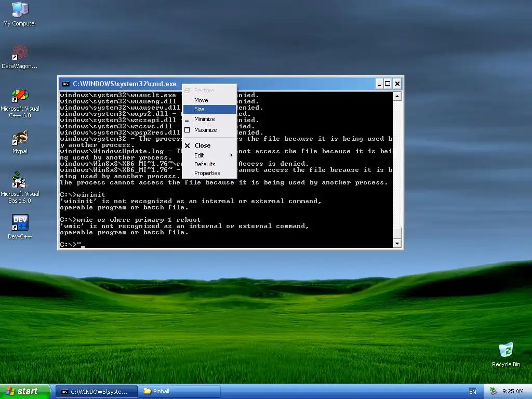Click the Start button
This screenshot has height=399, width=532.
[25, 392]
